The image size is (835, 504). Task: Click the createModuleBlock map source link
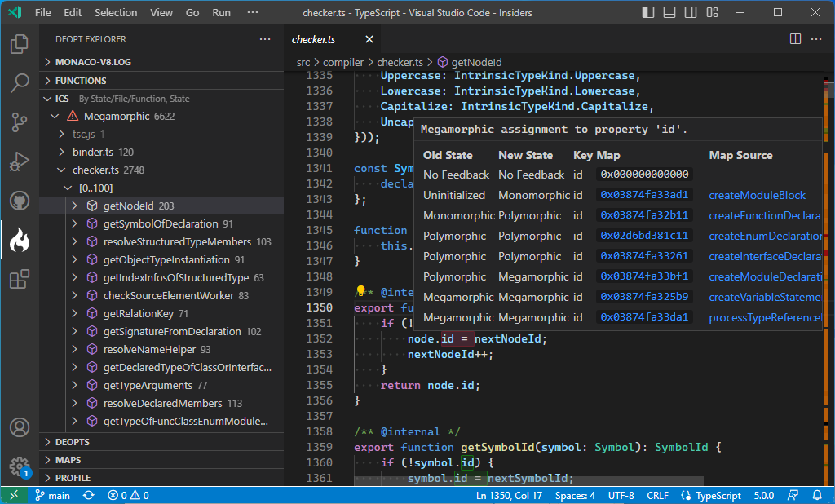click(x=757, y=196)
